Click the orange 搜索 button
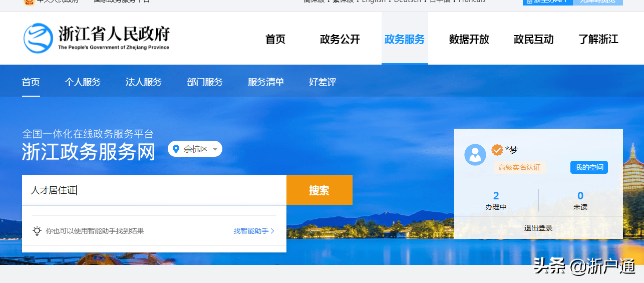The width and height of the screenshot is (644, 283). [319, 190]
